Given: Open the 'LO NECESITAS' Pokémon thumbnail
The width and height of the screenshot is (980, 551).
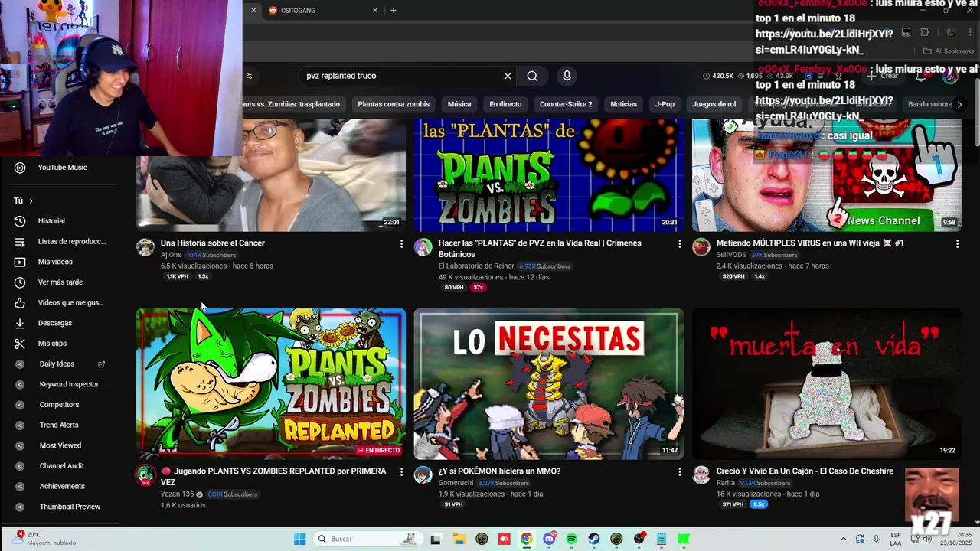Looking at the screenshot, I should [x=549, y=383].
